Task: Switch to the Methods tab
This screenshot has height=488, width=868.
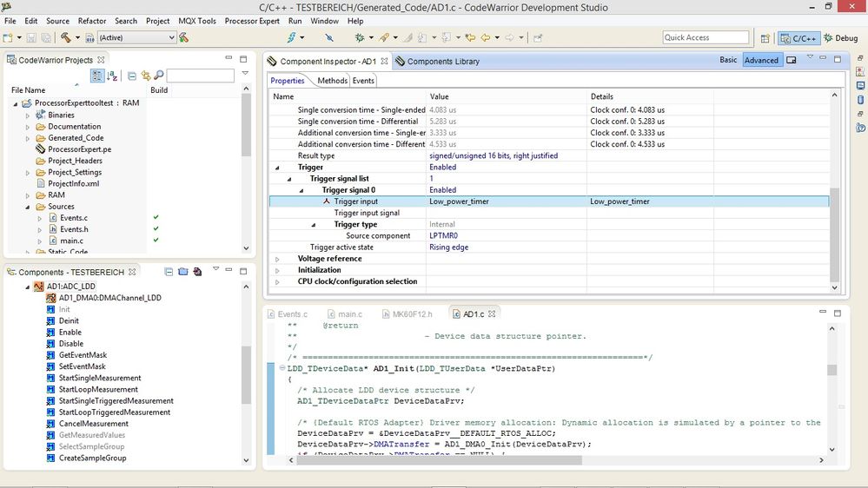Action: (332, 81)
